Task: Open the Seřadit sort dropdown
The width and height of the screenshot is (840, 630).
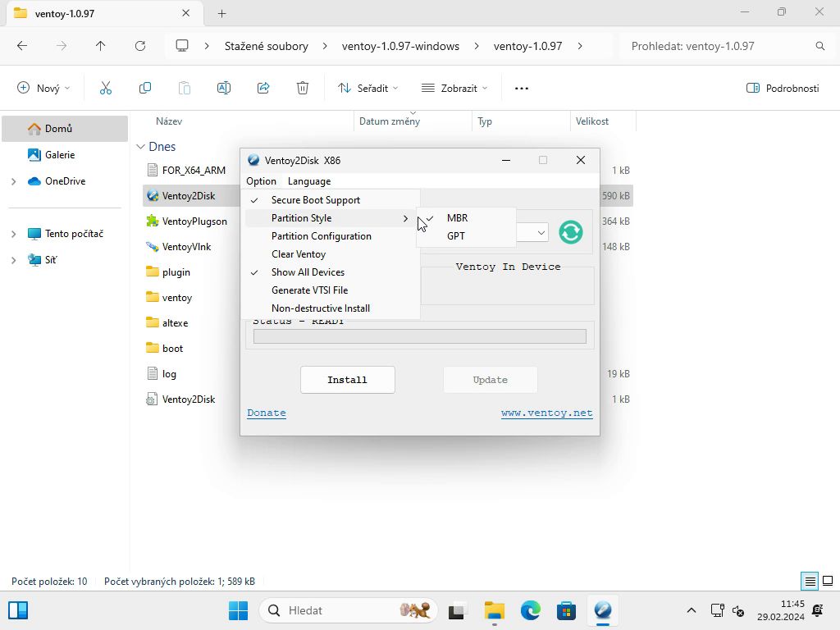Action: 367,88
